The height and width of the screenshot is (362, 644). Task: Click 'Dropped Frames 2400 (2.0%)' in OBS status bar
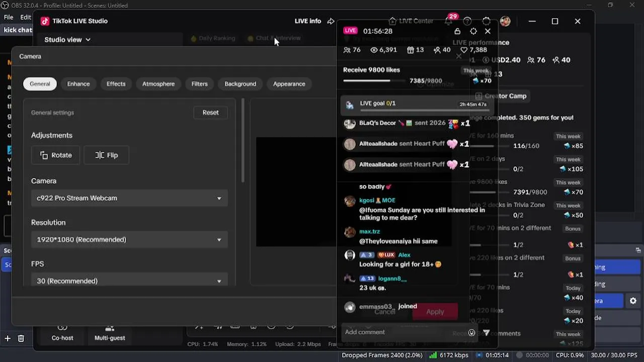point(382,355)
